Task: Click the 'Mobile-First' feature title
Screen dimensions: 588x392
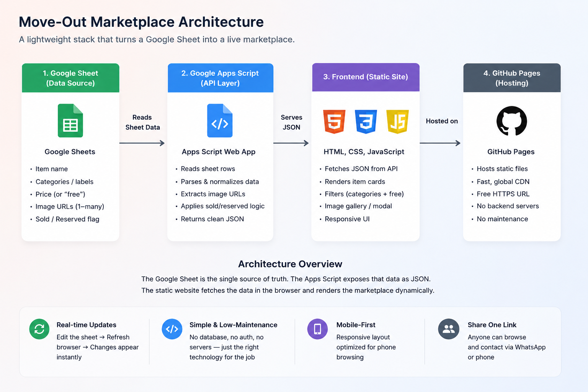Action: [356, 325]
